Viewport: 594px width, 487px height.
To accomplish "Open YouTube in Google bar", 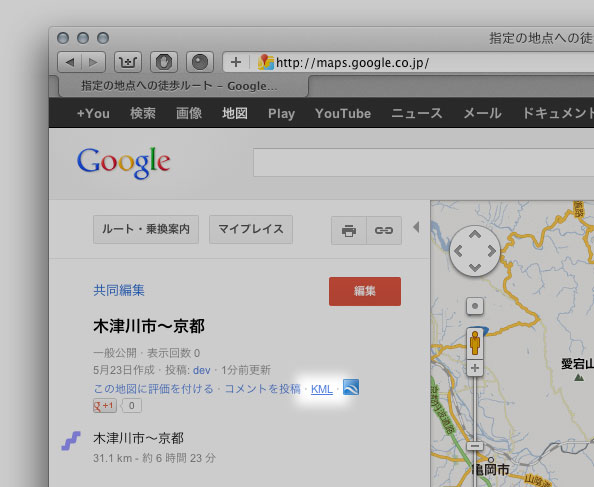I will click(343, 113).
